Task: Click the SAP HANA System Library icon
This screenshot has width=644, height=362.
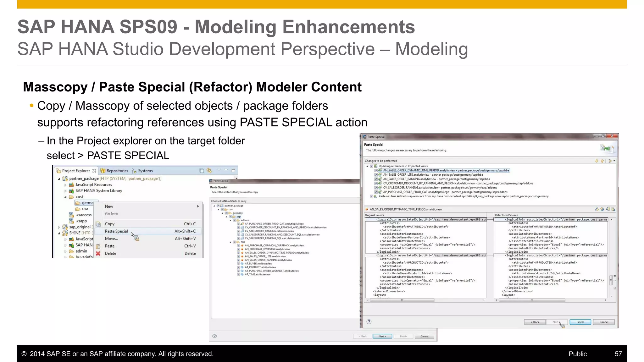Action: (71, 191)
